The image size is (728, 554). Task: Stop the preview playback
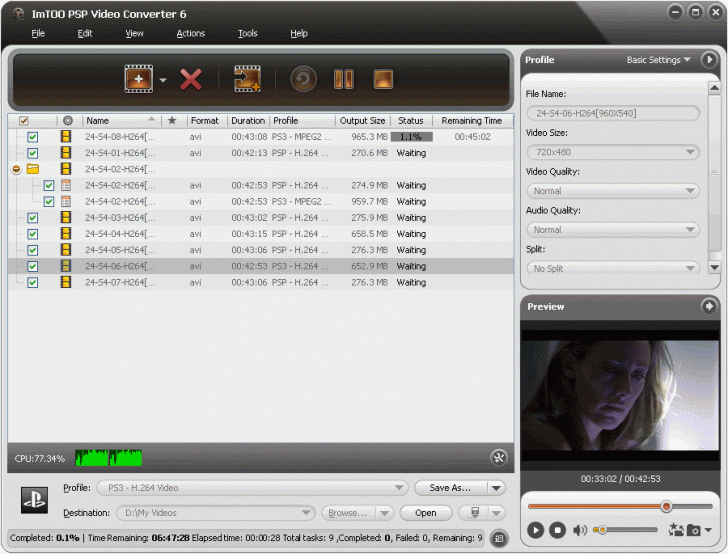(558, 530)
